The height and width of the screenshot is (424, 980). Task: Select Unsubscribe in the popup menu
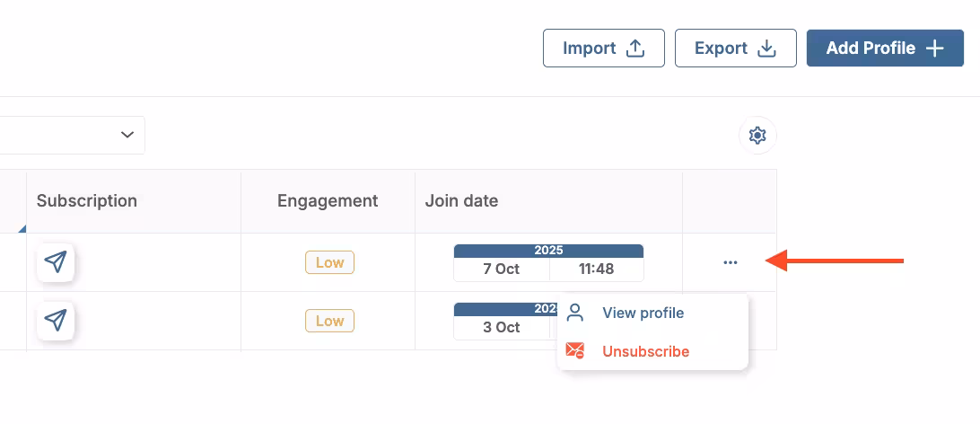[645, 351]
